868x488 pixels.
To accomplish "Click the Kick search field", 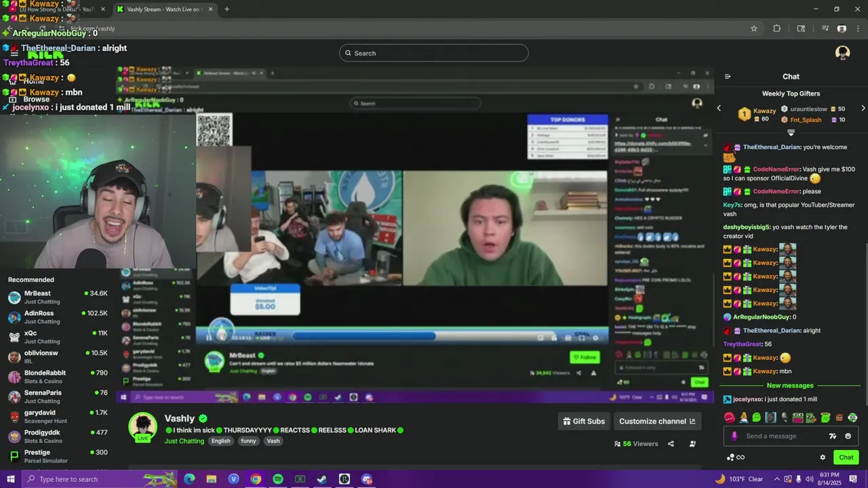I will [x=434, y=53].
